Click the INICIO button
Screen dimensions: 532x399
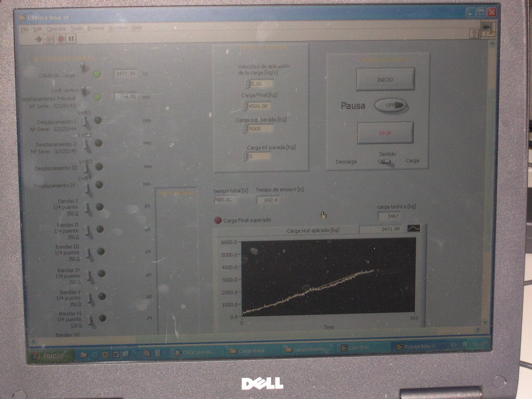point(385,79)
